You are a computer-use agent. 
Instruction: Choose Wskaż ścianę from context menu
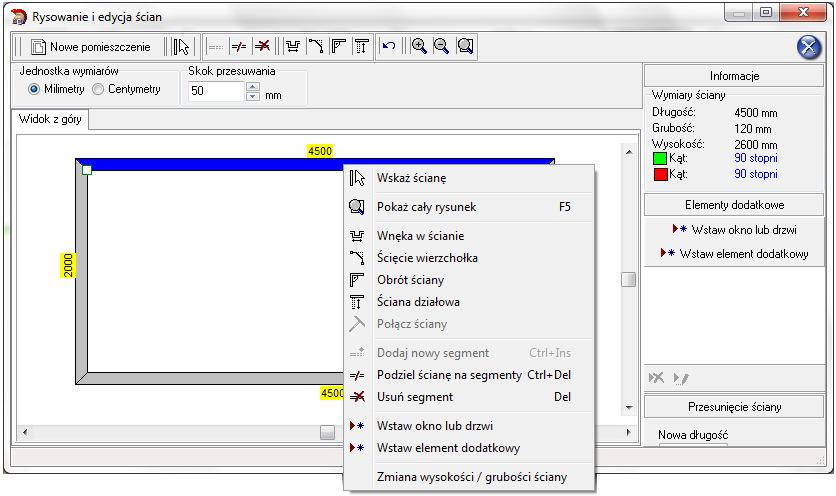tap(469, 178)
